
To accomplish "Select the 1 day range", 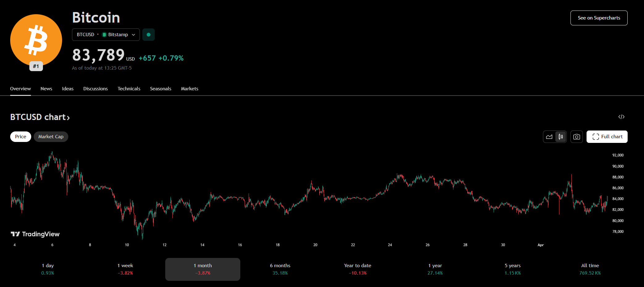I will tap(48, 269).
